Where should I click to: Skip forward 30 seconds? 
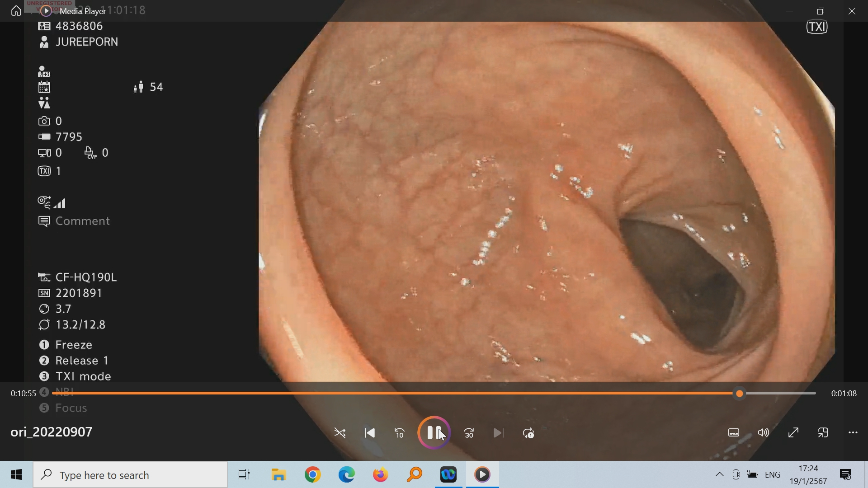pyautogui.click(x=469, y=433)
